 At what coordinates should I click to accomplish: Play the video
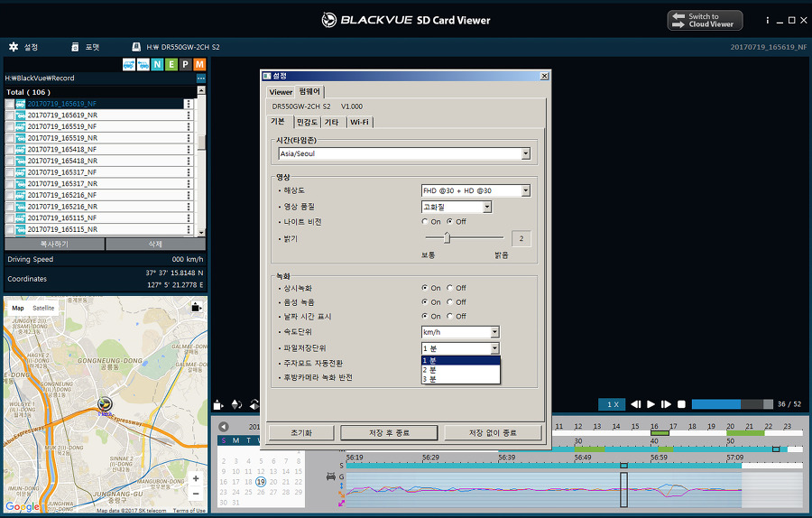pyautogui.click(x=651, y=404)
